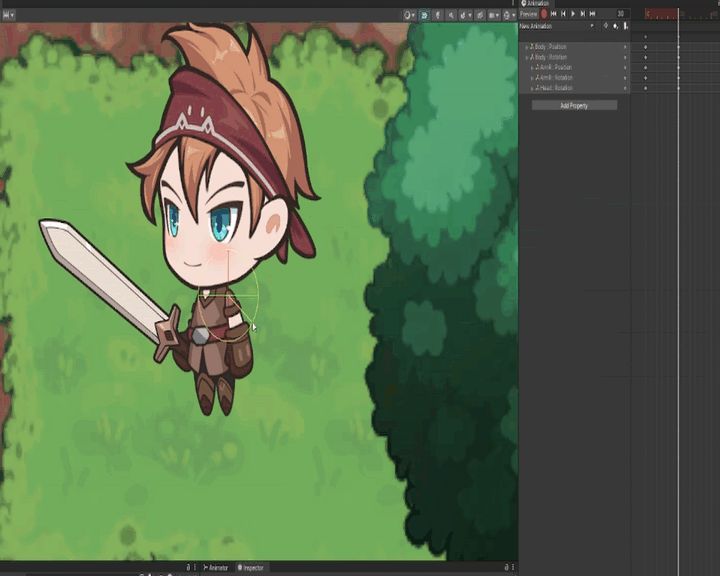Click the Add Event icon
Viewport: 720px width, 576px height.
pos(625,26)
